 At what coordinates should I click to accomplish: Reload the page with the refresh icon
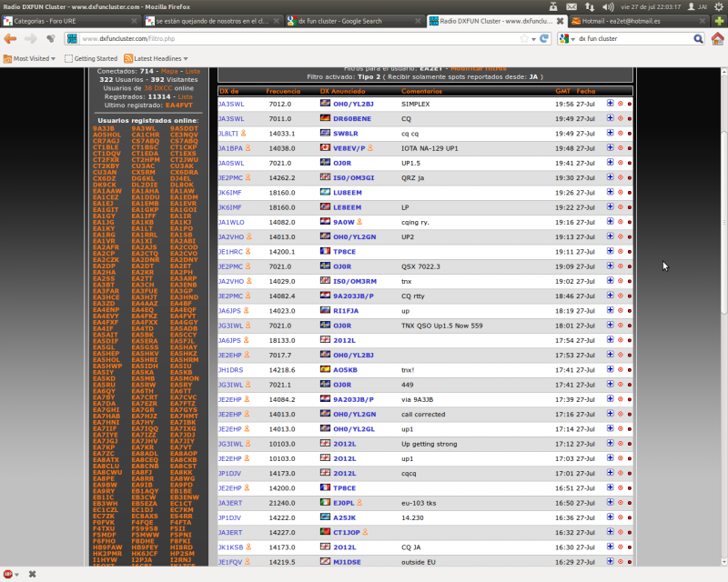(x=544, y=38)
